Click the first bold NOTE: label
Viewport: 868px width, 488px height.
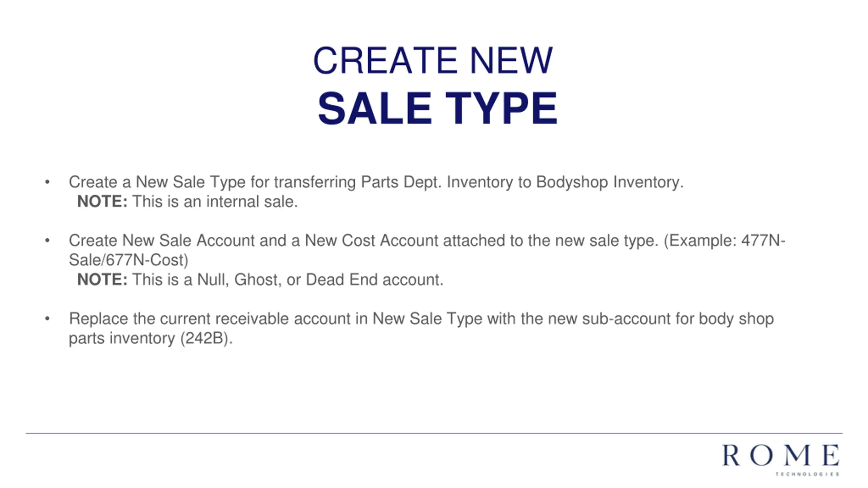[x=102, y=201]
